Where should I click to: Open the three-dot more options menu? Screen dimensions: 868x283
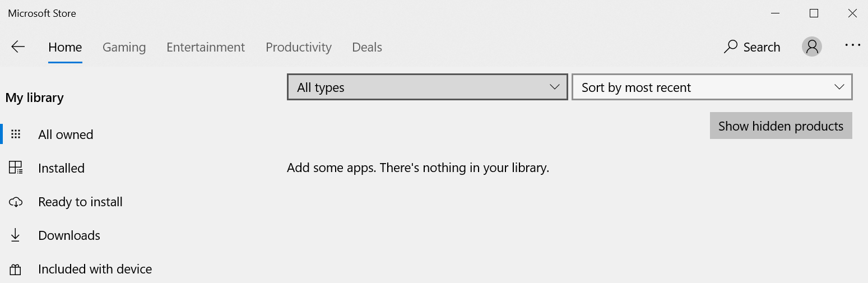click(x=852, y=45)
